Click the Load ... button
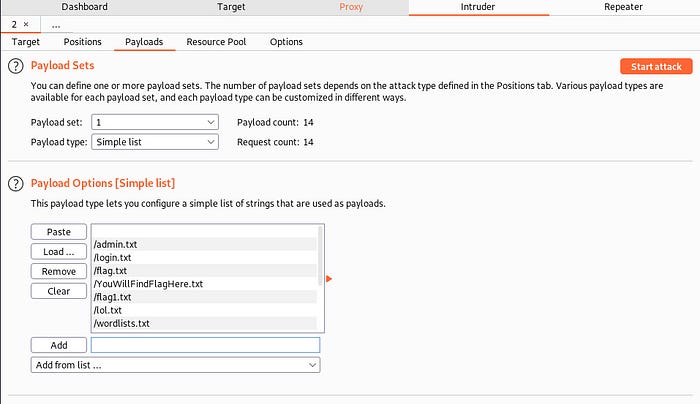 point(58,251)
